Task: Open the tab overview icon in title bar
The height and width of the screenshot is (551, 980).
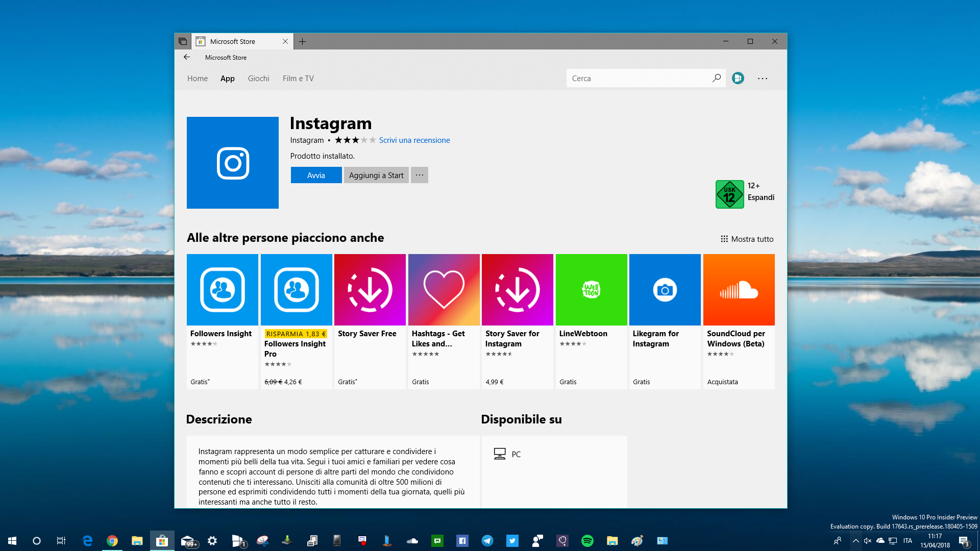Action: coord(183,41)
